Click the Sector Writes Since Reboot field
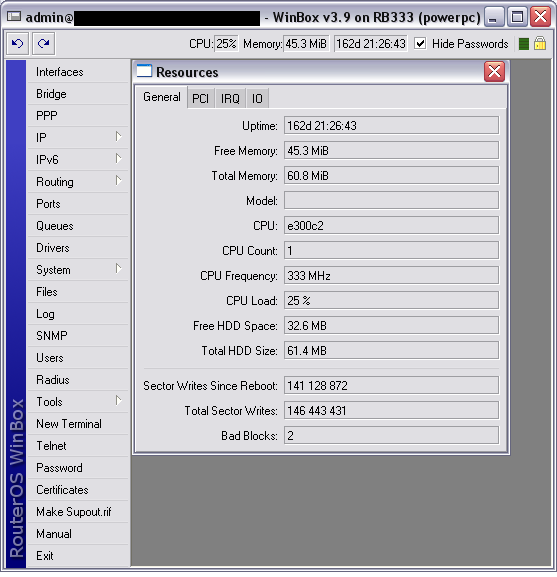Image resolution: width=557 pixels, height=577 pixels. tap(391, 385)
